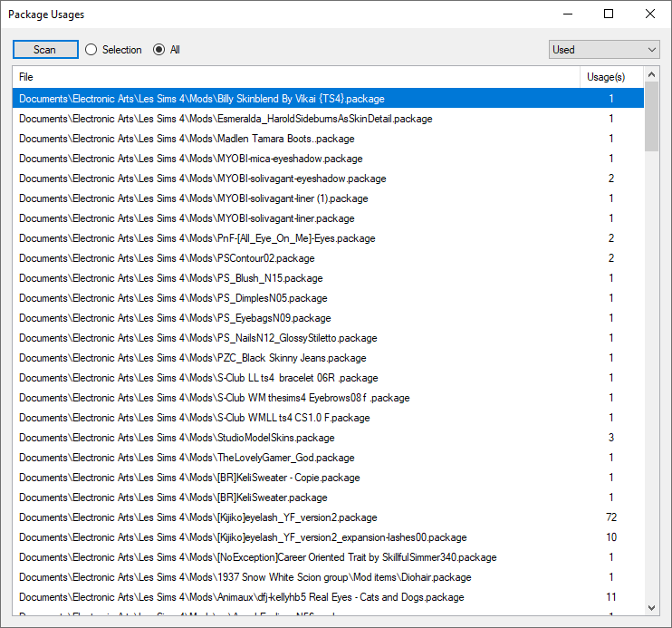
Task: Select the PS_DimplesN05 package row
Action: click(x=328, y=298)
